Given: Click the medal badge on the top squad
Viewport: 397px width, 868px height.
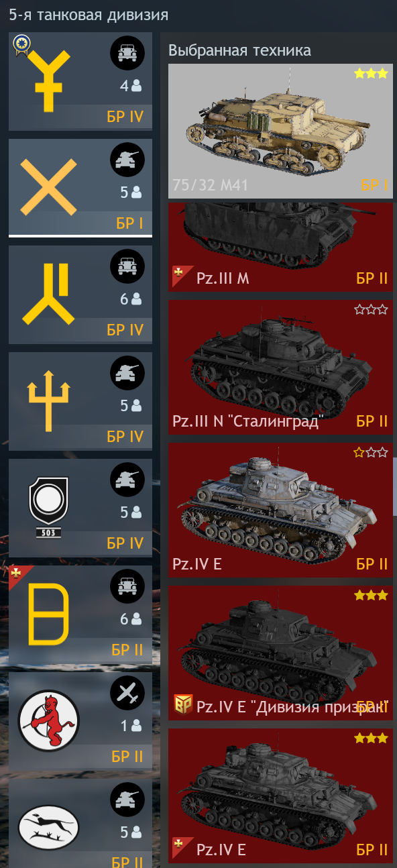Looking at the screenshot, I should coord(21,45).
